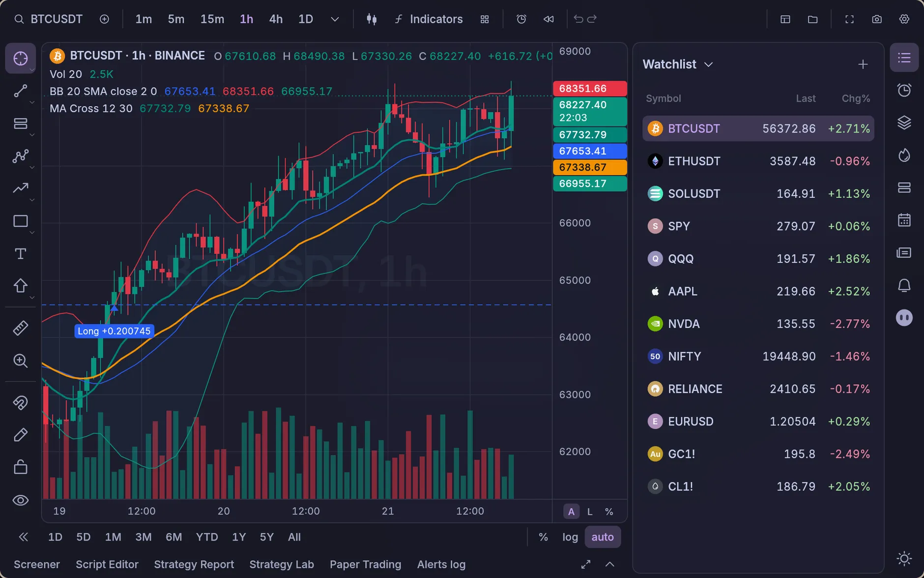Toggle hide all drawings eye icon

[20, 500]
